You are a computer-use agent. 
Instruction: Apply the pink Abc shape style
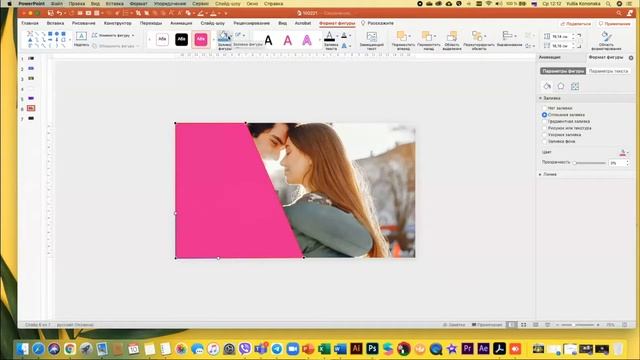click(x=200, y=40)
